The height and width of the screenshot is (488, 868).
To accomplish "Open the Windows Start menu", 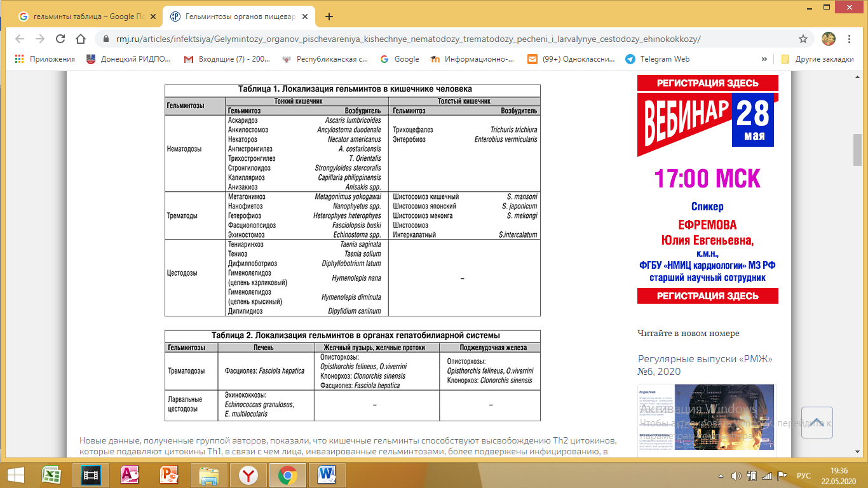I will 15,474.
